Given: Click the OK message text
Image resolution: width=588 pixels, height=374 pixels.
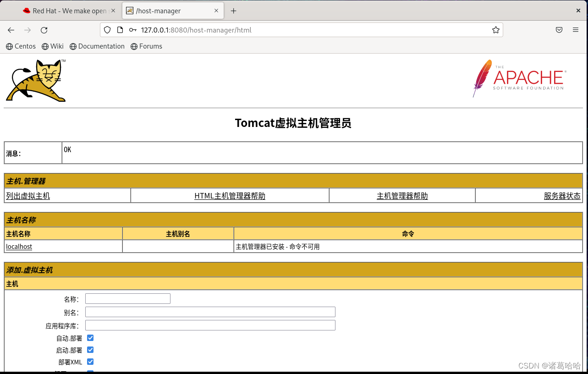Looking at the screenshot, I should (x=67, y=150).
